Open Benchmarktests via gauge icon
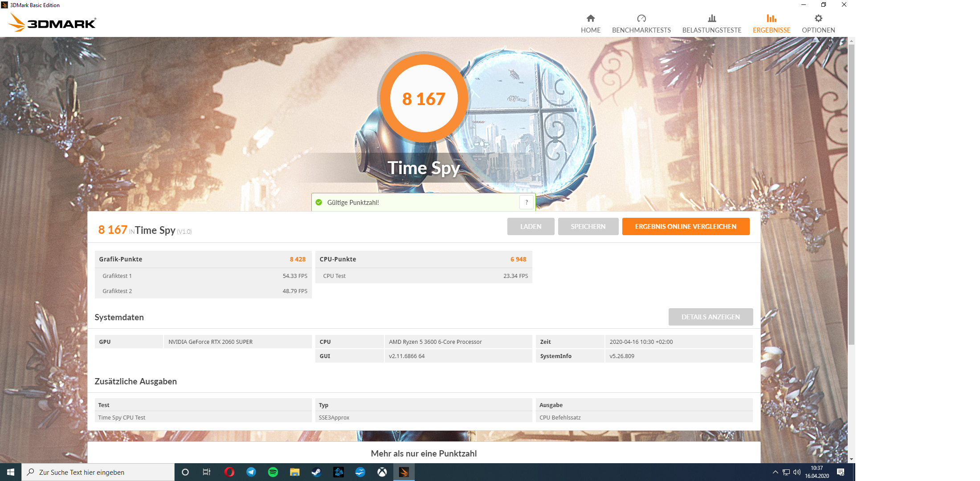Viewport: 980px width, 481px height. click(x=641, y=18)
